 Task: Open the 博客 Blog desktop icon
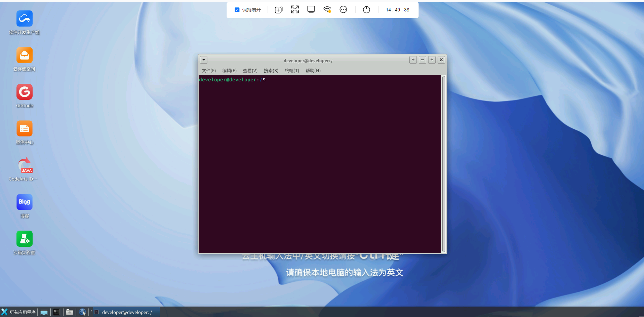point(25,202)
